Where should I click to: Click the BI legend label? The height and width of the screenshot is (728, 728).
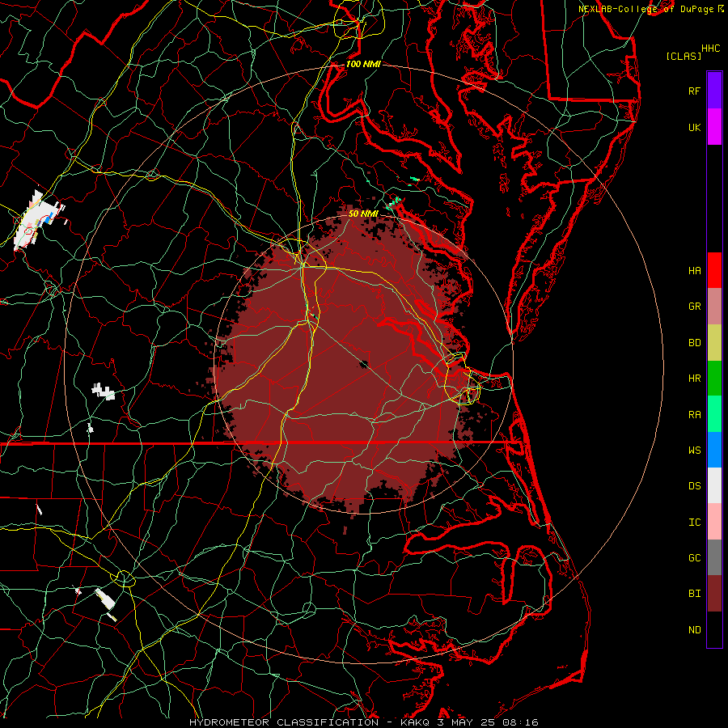coord(694,594)
